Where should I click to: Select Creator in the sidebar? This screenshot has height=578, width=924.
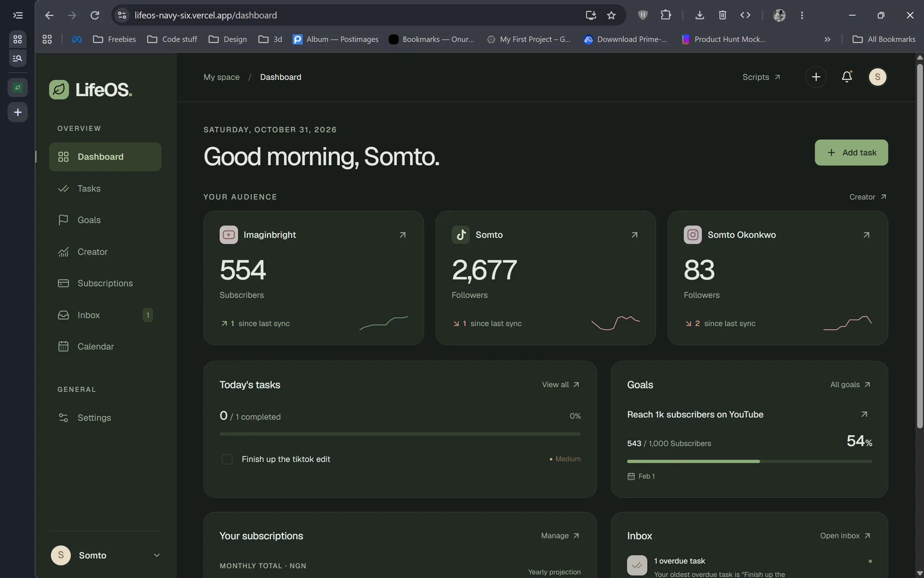[105, 252]
